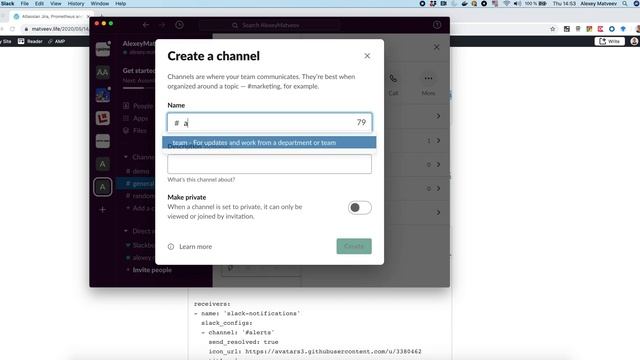The height and width of the screenshot is (360, 640).
Task: Close the Slack details side panel
Action: pos(436,47)
